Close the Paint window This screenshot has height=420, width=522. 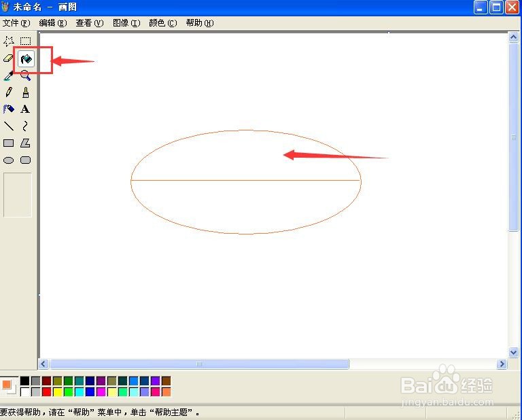pyautogui.click(x=512, y=7)
